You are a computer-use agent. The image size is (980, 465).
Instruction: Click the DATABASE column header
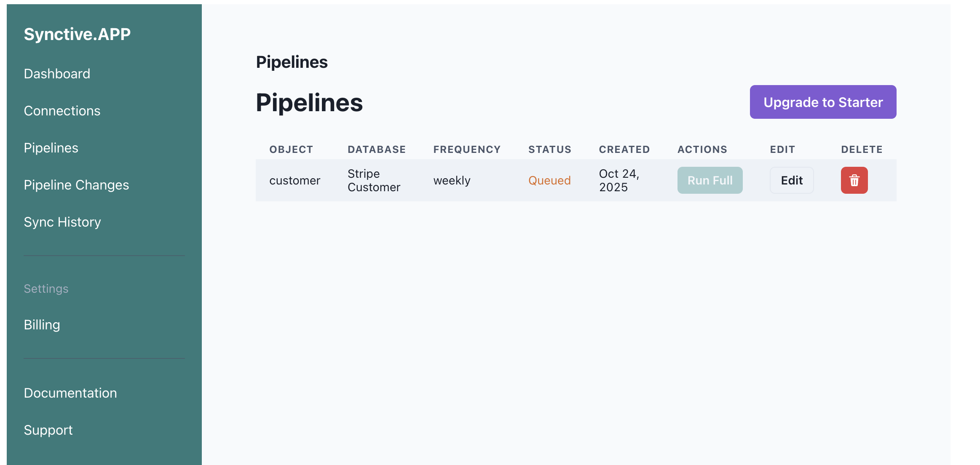click(x=377, y=149)
